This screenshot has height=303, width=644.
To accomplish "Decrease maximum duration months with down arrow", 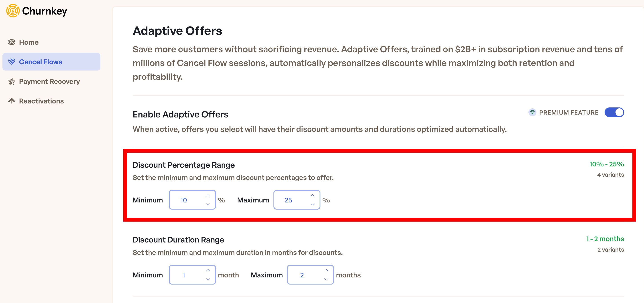I will click(326, 279).
